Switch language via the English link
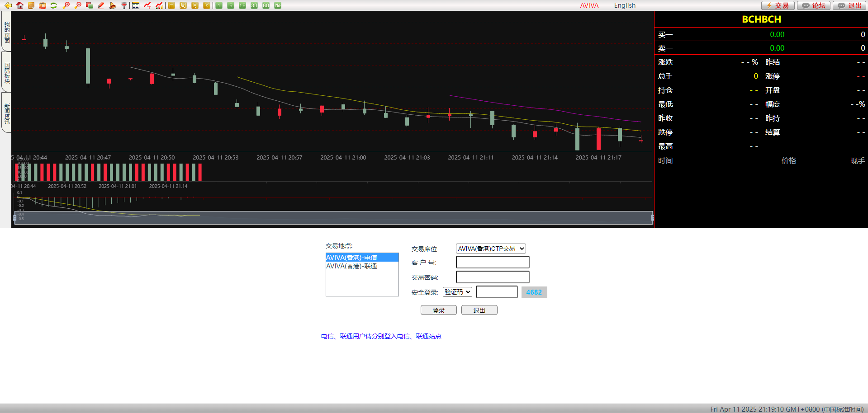 pos(625,5)
